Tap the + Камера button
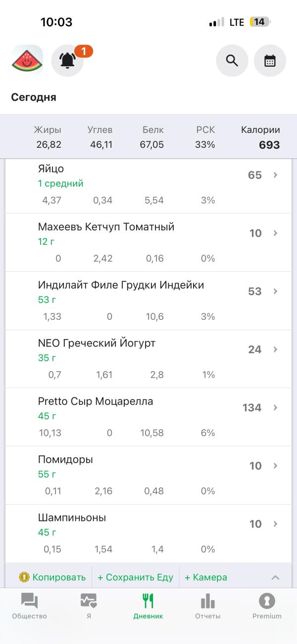297x644 pixels. pyautogui.click(x=206, y=577)
